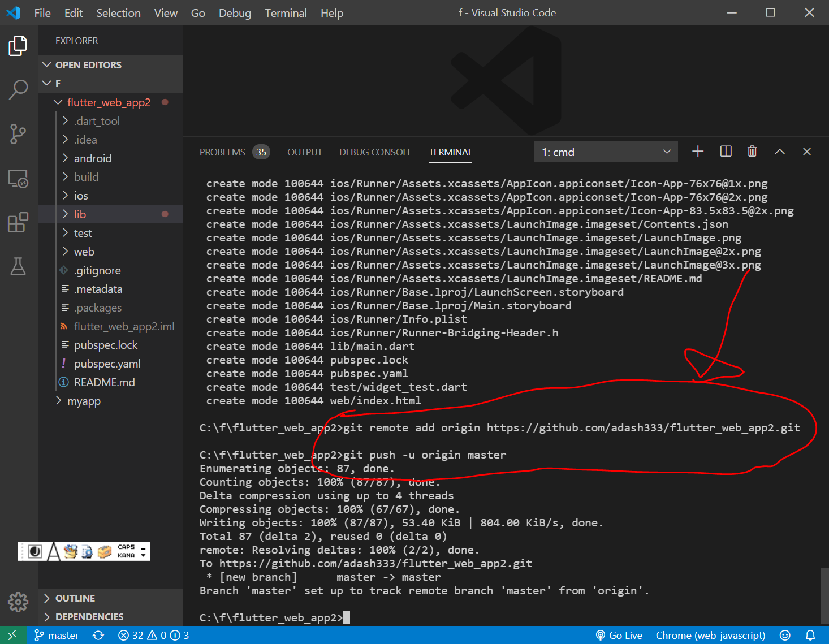Open the IME toolbar options arrow
The height and width of the screenshot is (644, 829).
(143, 551)
